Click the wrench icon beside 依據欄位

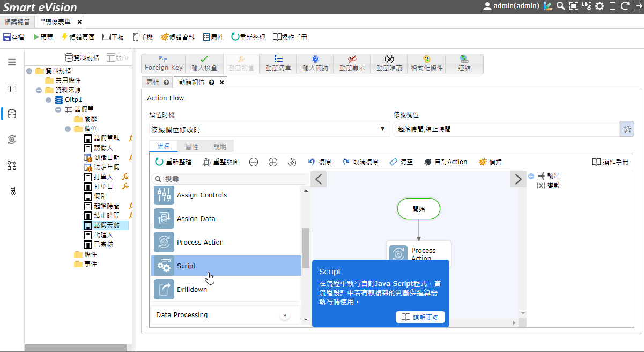coord(627,129)
